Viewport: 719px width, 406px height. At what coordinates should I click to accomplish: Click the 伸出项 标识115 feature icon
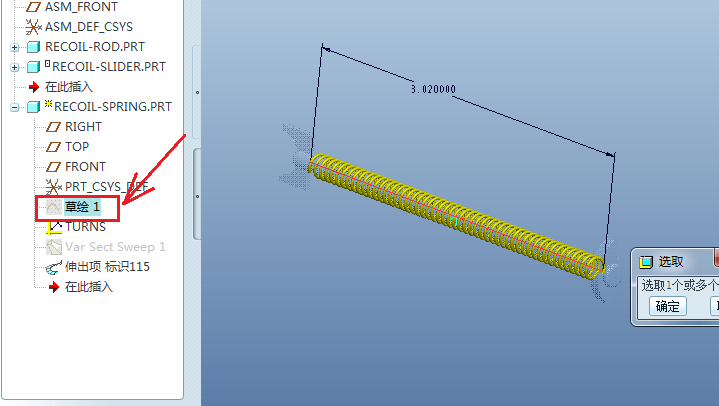click(x=54, y=267)
